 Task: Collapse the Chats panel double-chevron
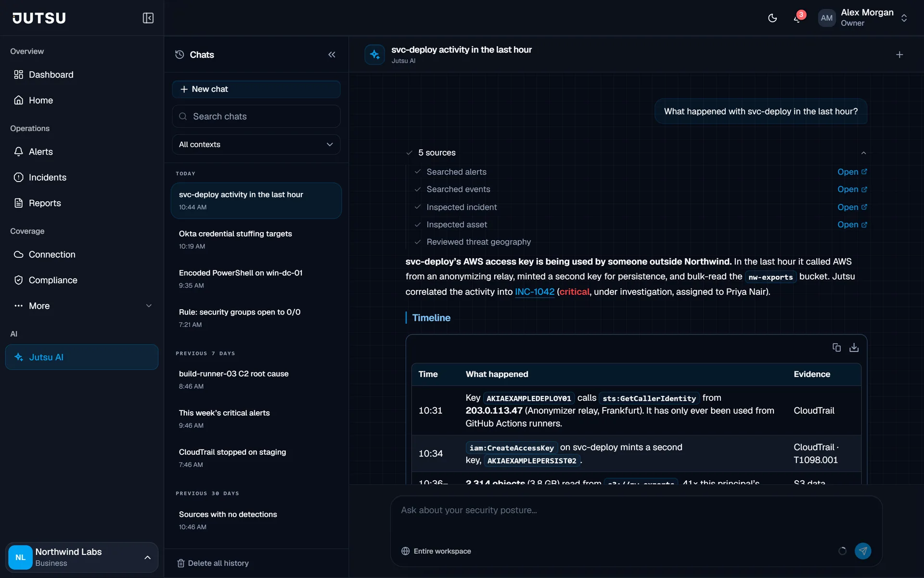point(332,54)
